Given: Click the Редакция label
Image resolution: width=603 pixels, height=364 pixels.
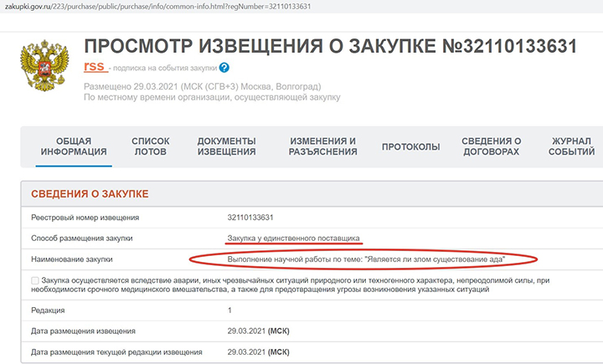Looking at the screenshot, I should click(x=48, y=310).
